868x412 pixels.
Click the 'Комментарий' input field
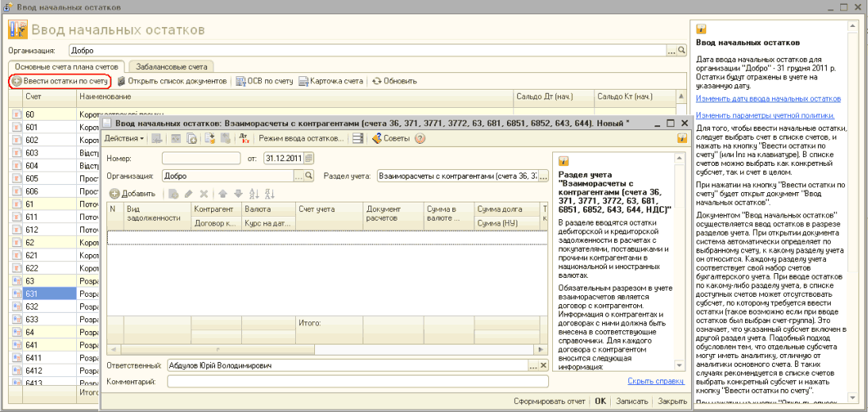[x=358, y=382]
